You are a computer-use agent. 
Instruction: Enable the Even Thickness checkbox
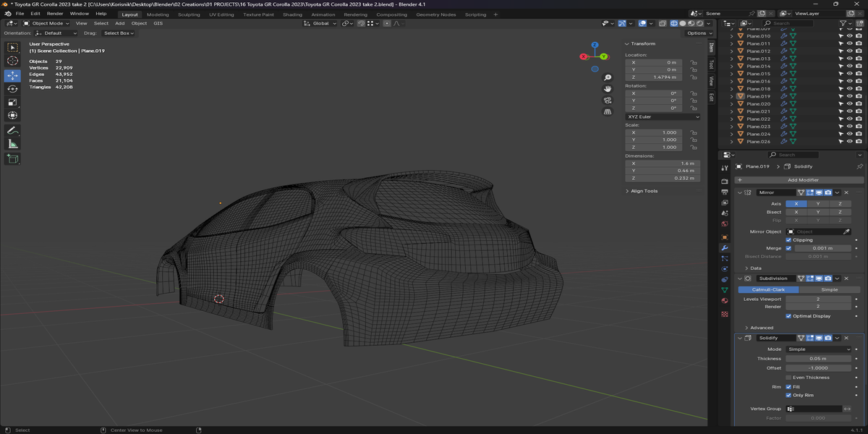[x=788, y=378]
